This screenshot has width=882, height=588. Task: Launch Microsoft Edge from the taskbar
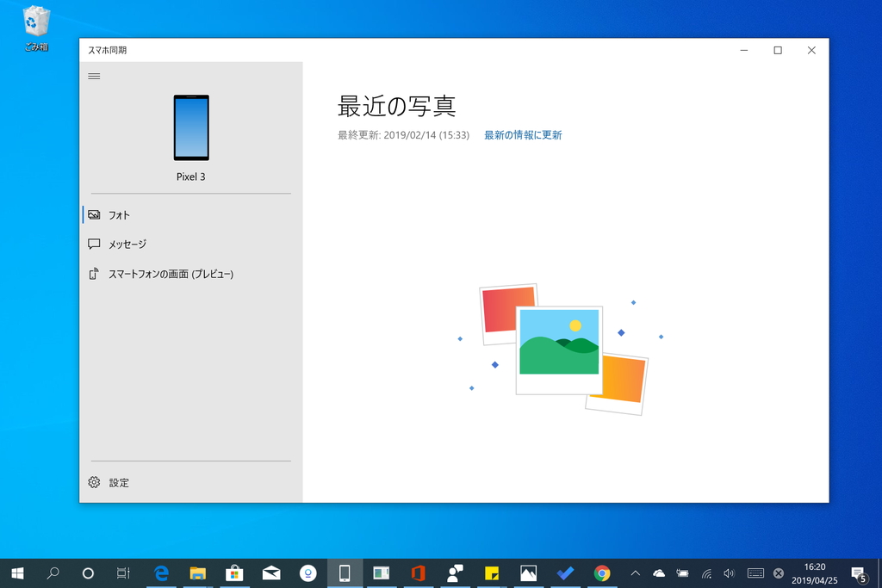coord(161,573)
